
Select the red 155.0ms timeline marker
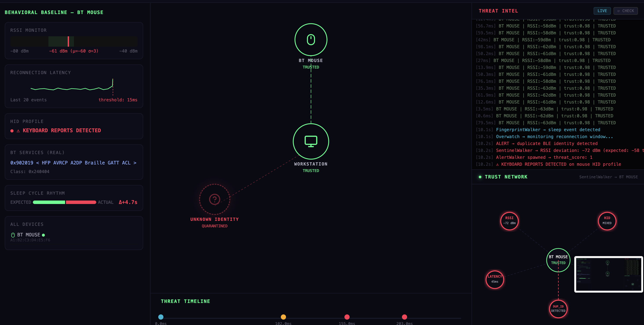[347, 317]
